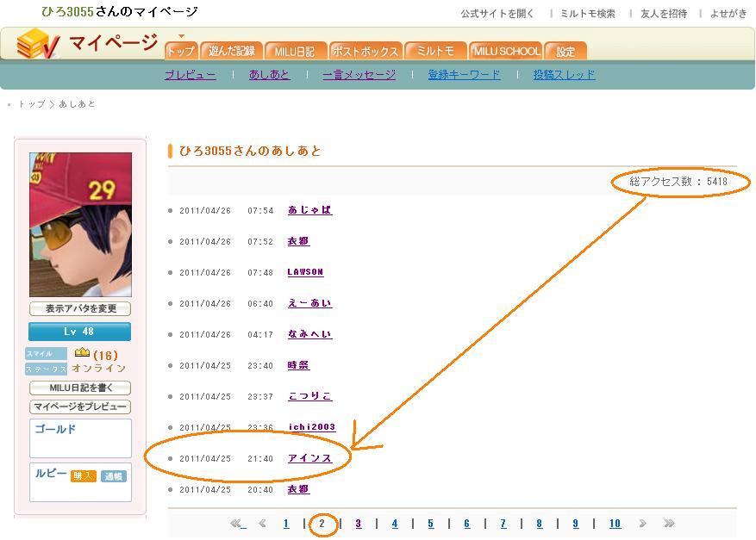Open the MILU日記 tab
Image resolution: width=756 pixels, height=540 pixels.
coord(295,52)
